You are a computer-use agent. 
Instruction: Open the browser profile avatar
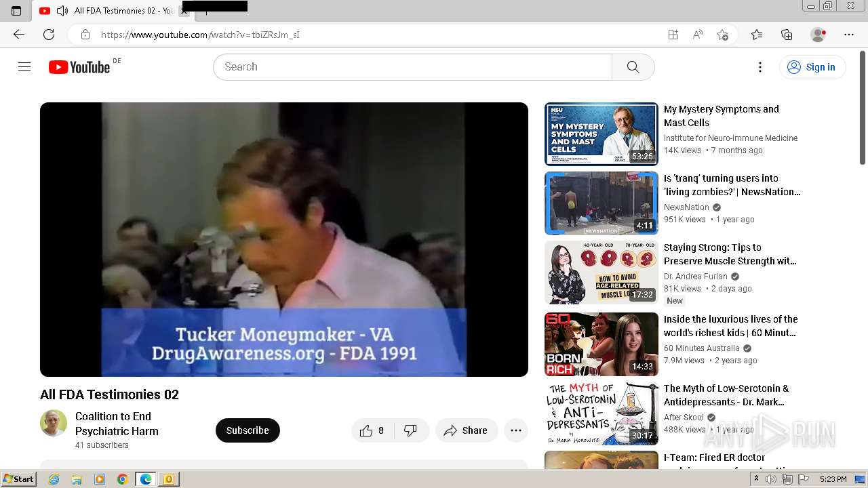click(818, 35)
